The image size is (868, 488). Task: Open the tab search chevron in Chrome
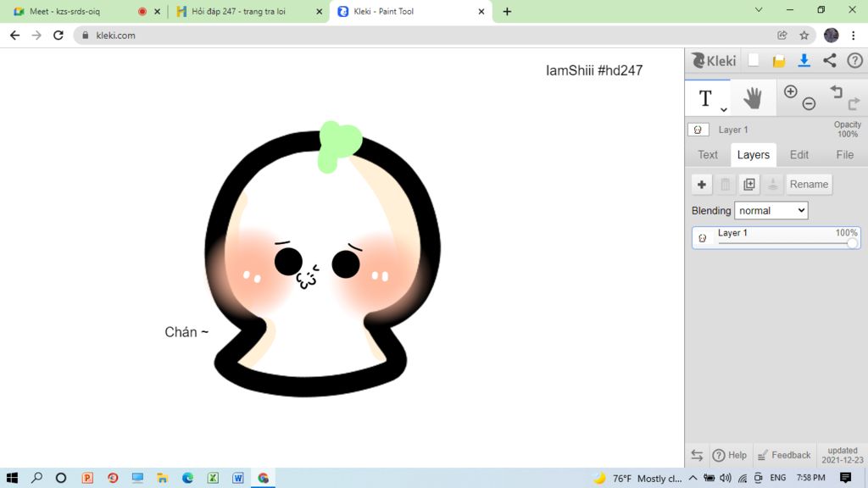[x=759, y=10]
